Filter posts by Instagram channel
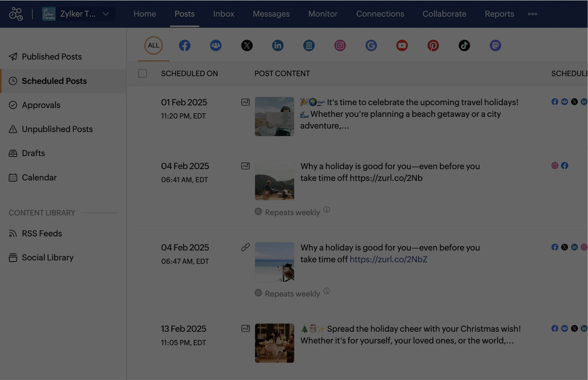The height and width of the screenshot is (380, 588). point(340,46)
